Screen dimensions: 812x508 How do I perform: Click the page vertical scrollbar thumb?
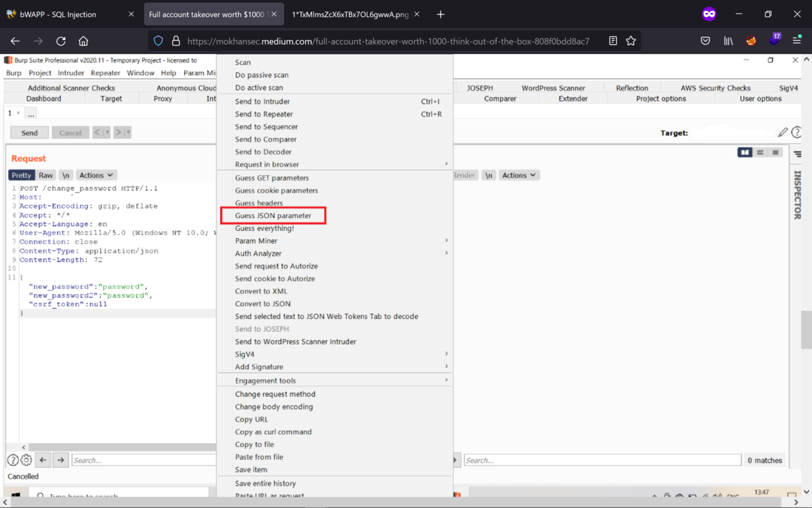pos(806,330)
